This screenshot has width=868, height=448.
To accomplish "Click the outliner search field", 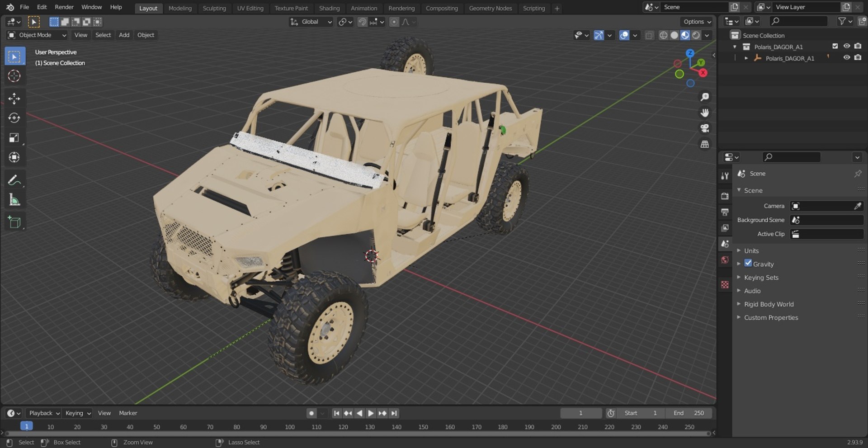I will pos(798,21).
